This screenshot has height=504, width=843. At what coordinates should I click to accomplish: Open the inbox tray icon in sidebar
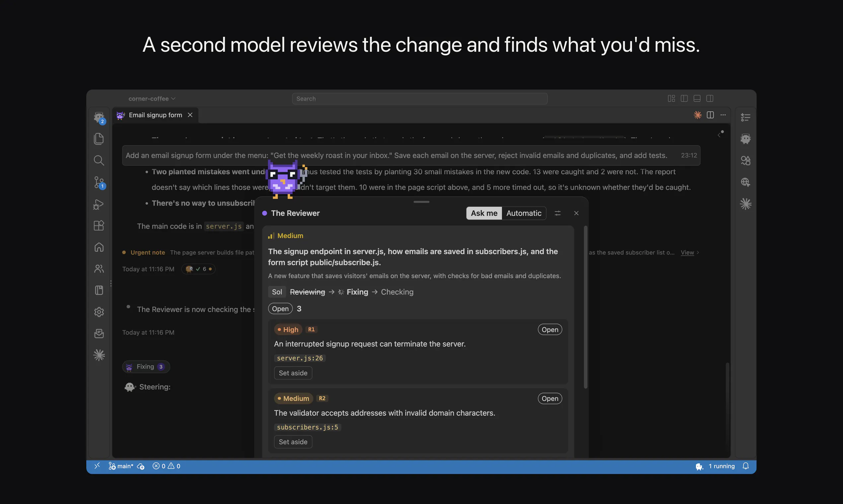pyautogui.click(x=99, y=333)
